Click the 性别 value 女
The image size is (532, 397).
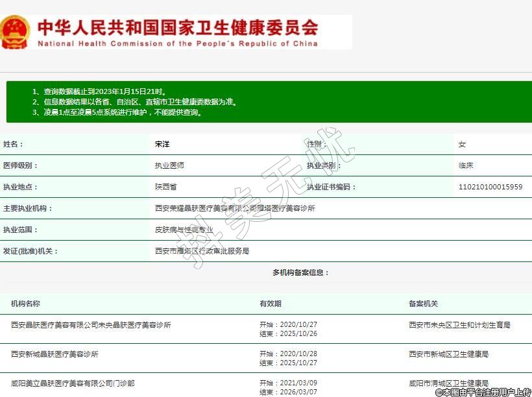[462, 144]
